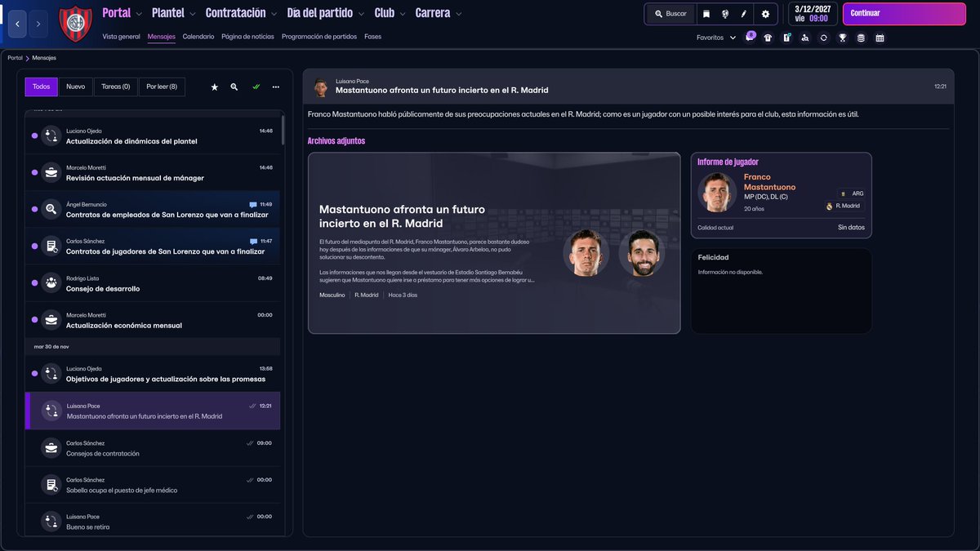Open Consejos de contratación message
This screenshot has width=980, height=551.
[153, 448]
